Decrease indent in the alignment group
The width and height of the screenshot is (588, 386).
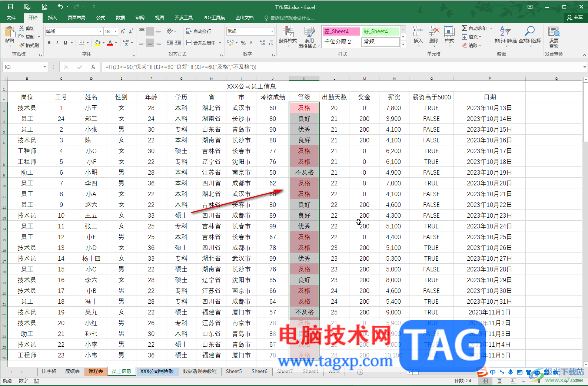click(x=170, y=43)
